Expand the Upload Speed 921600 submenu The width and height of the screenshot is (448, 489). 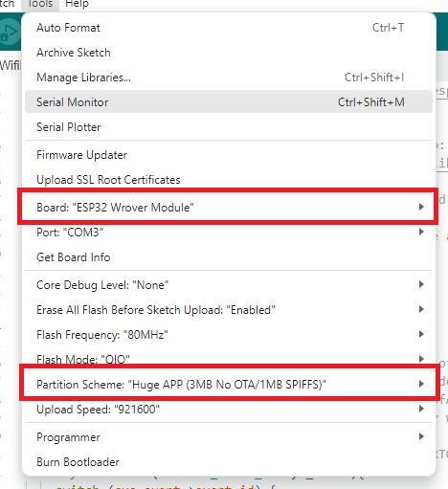point(229,410)
